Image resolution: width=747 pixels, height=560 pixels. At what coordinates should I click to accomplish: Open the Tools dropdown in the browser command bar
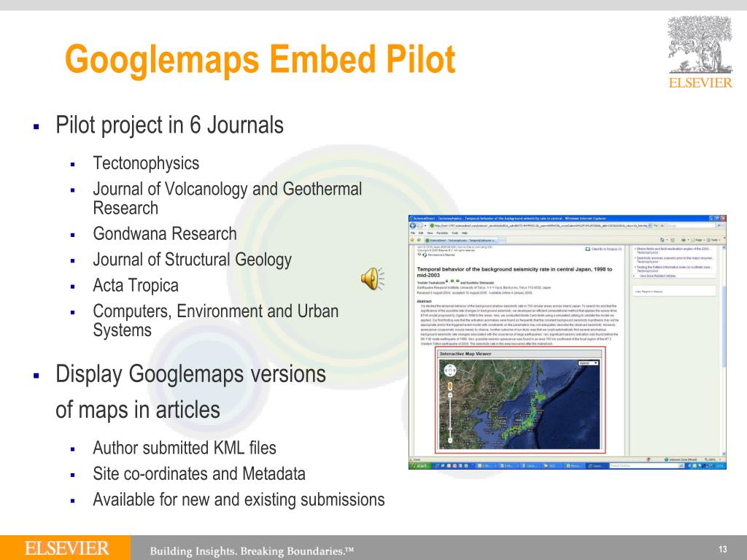(x=712, y=240)
